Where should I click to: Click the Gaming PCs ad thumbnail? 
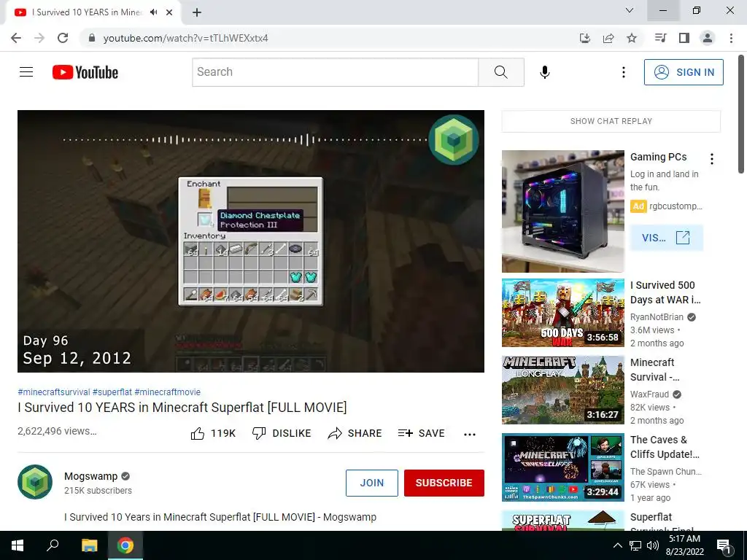point(562,211)
